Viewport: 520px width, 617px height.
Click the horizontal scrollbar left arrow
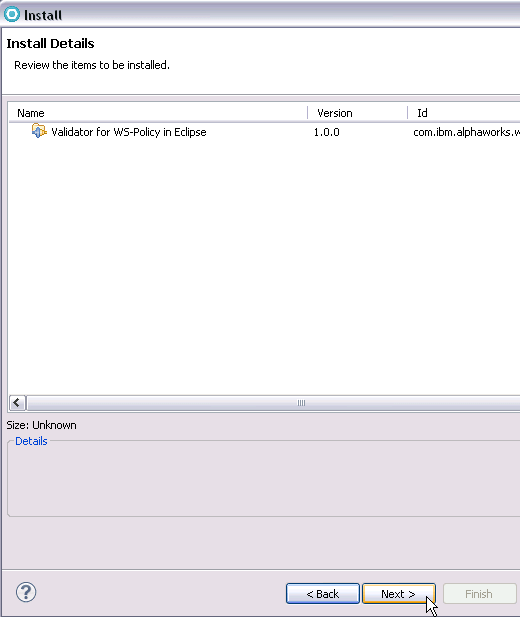point(17,403)
